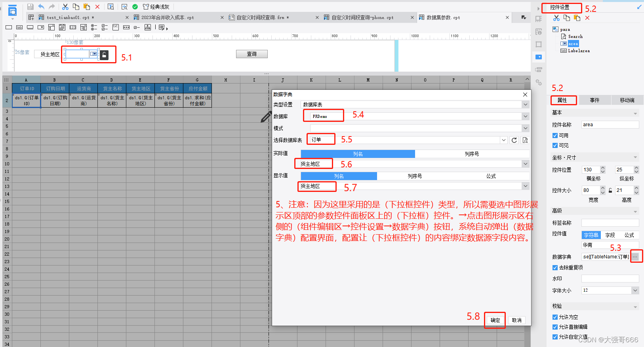Collapse the 坐标·尺寸 section
The width and height of the screenshot is (644, 347).
point(635,158)
